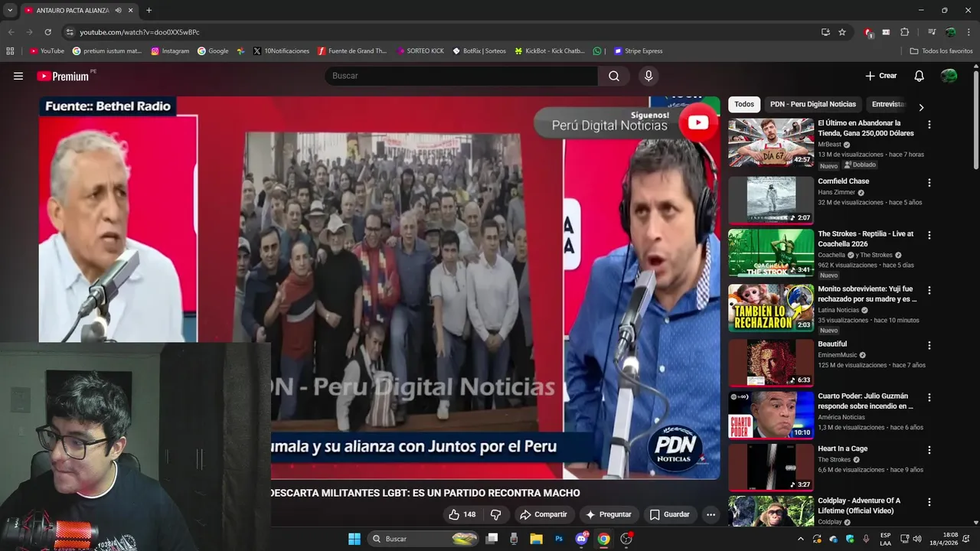Click the Compartir share button

coord(543,514)
